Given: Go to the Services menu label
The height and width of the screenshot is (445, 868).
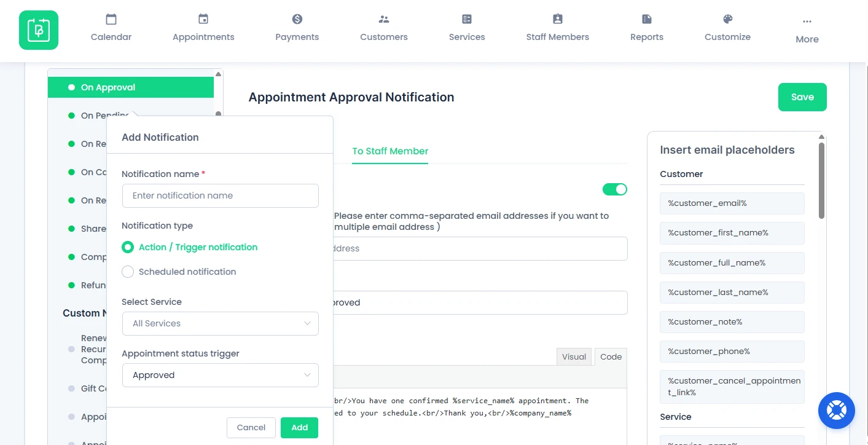Looking at the screenshot, I should click(467, 37).
